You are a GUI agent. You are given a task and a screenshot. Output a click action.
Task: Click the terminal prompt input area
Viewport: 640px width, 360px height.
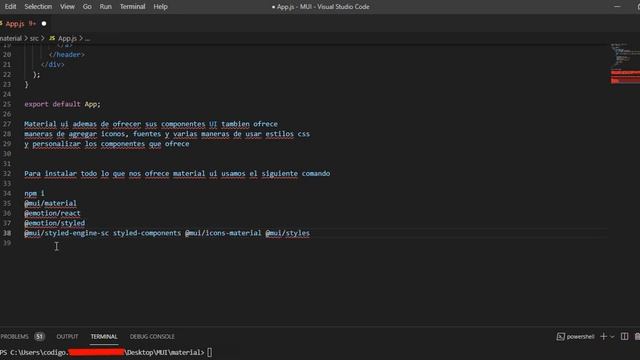click(x=209, y=352)
